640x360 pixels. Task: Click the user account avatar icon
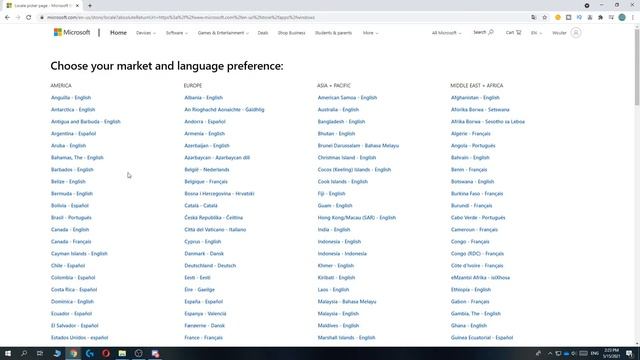click(576, 33)
